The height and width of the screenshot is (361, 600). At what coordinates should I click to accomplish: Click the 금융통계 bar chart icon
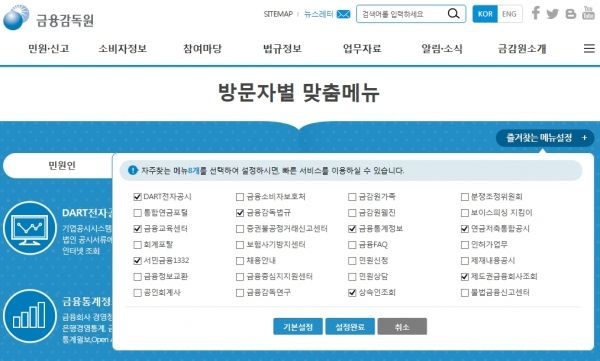coord(30,316)
